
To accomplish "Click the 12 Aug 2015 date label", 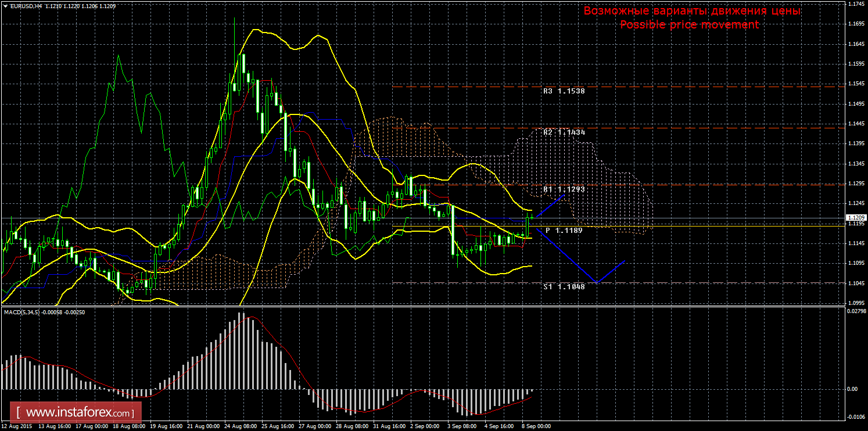I will pyautogui.click(x=17, y=426).
